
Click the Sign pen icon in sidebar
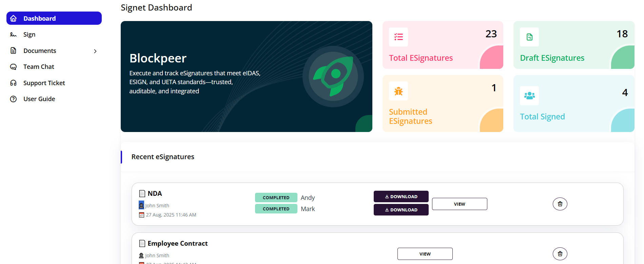point(13,34)
